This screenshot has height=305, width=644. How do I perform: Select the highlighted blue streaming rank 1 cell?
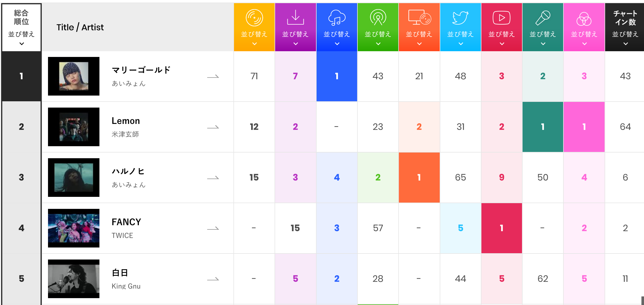pyautogui.click(x=337, y=76)
